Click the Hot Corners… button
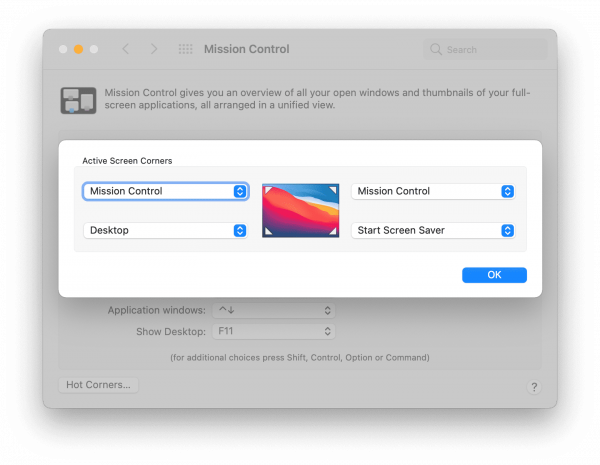Image resolution: width=600 pixels, height=465 pixels. pos(98,385)
